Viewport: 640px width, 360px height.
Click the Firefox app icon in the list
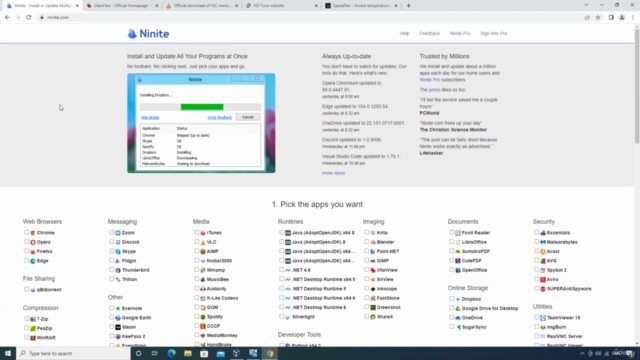coord(33,251)
